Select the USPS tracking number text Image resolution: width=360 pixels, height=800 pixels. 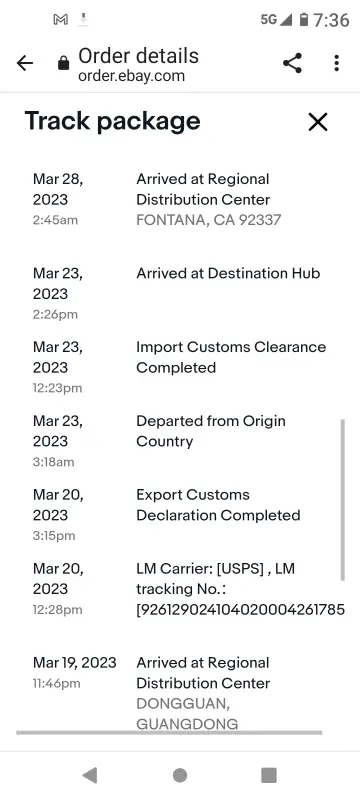tap(241, 609)
